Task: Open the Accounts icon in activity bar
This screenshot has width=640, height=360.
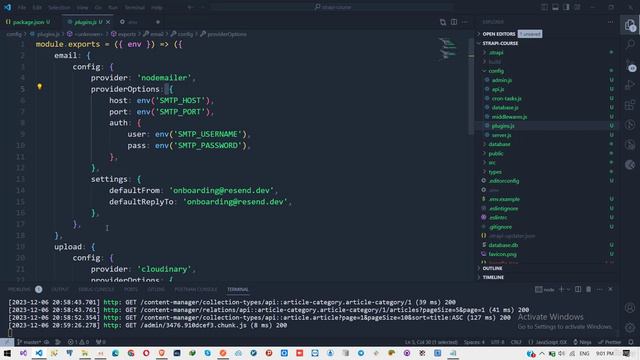Action: [x=630, y=307]
